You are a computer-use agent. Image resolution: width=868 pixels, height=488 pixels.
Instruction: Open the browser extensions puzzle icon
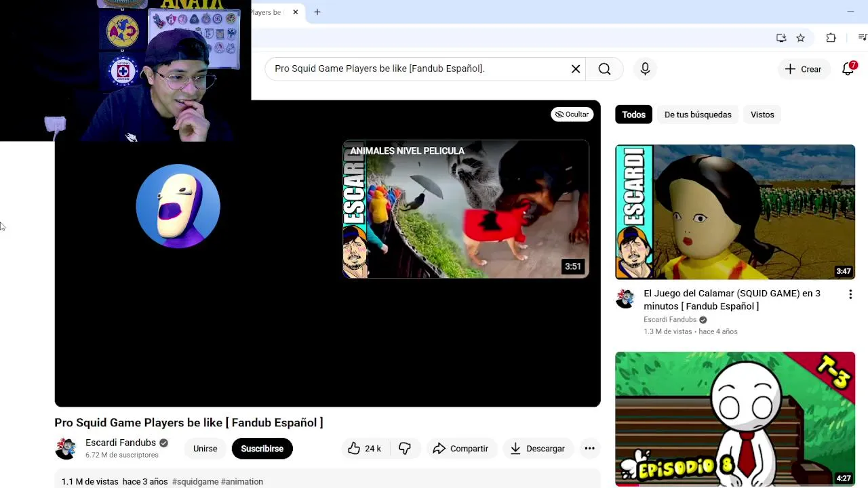click(831, 38)
